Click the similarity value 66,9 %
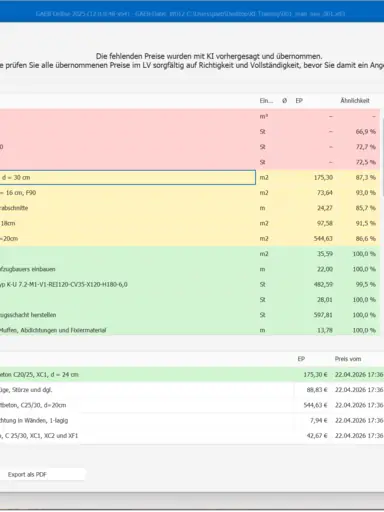Viewport: 384px width, 512px height. pos(366,132)
